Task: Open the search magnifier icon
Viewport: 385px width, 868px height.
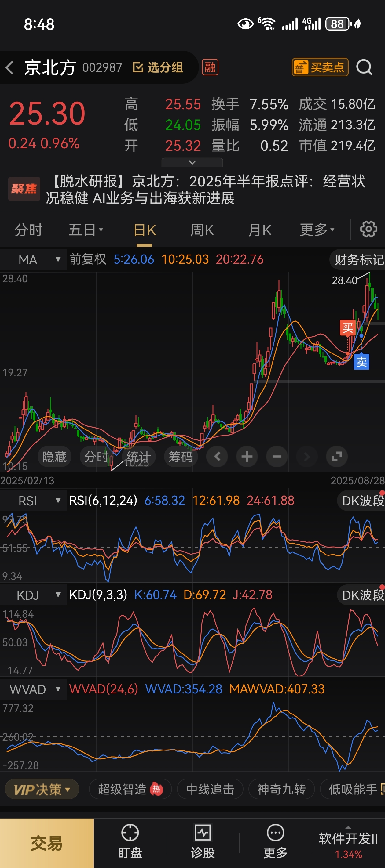Action: (x=365, y=67)
